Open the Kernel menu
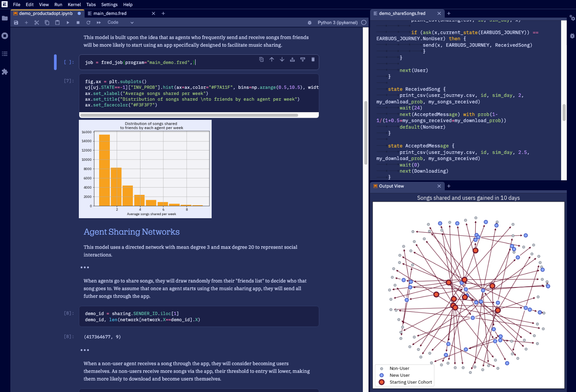Screen dimensions: 576x392 74,5
